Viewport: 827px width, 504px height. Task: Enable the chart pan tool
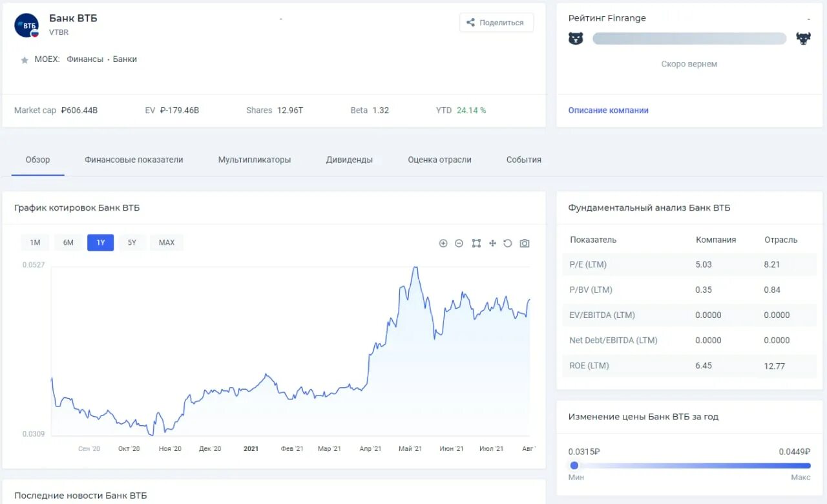(x=492, y=244)
